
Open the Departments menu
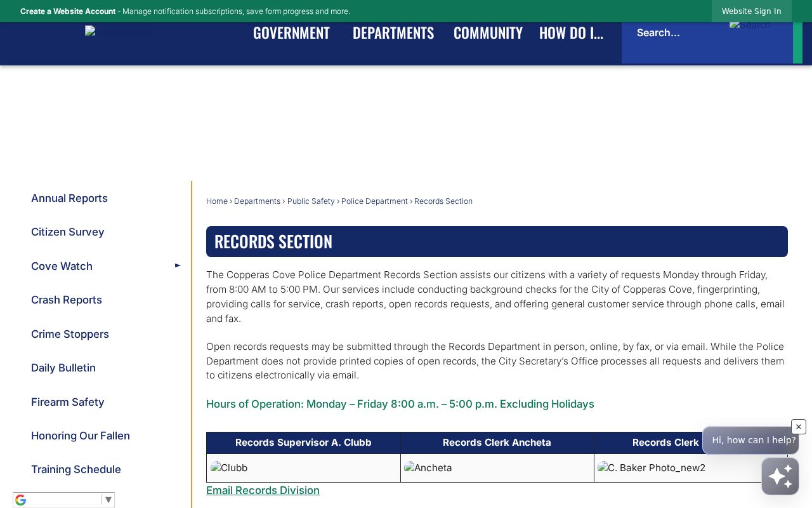393,33
